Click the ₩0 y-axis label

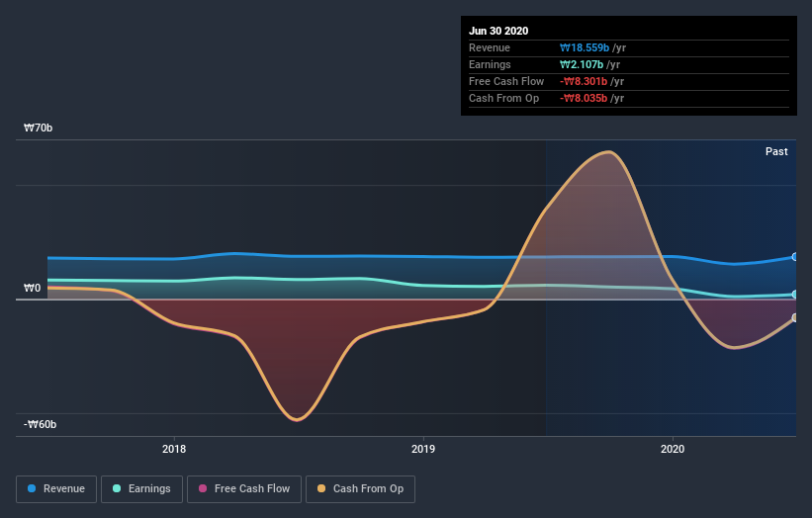tap(32, 289)
